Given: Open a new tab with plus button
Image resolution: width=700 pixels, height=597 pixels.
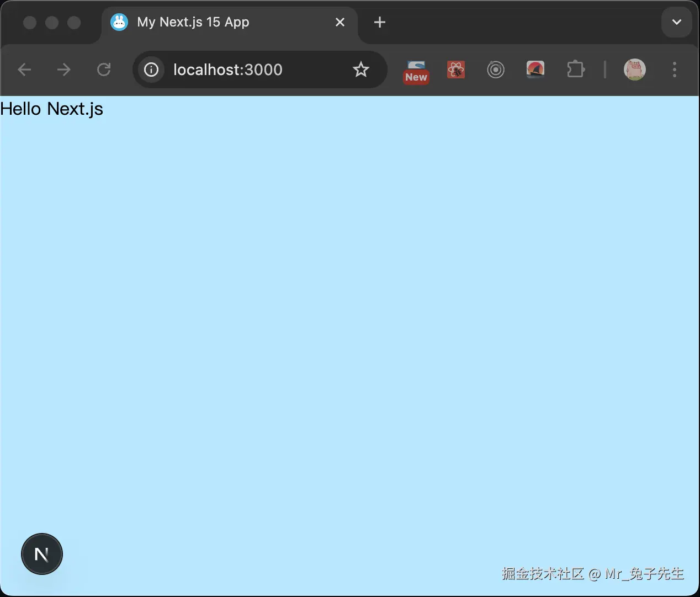Looking at the screenshot, I should point(379,22).
